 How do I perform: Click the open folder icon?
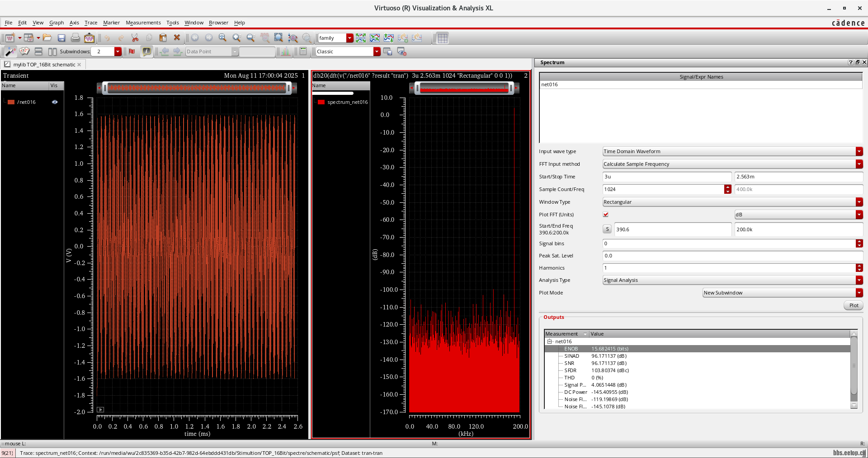[x=47, y=38]
